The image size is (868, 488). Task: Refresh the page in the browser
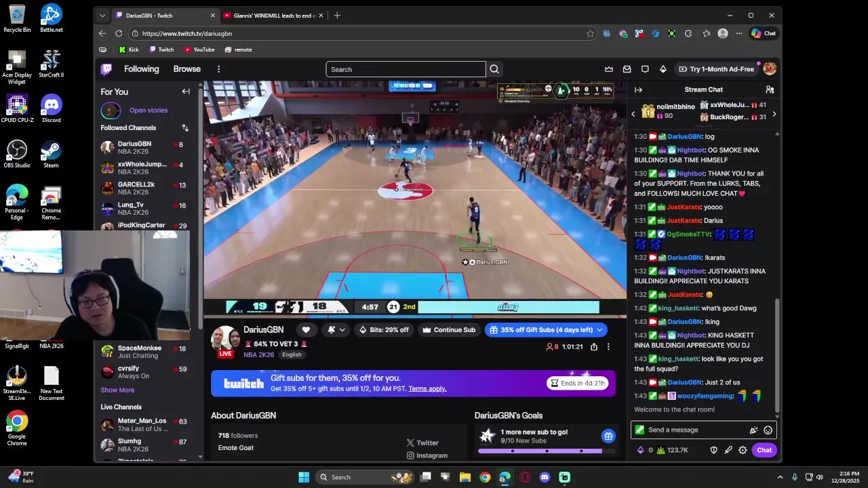[x=119, y=33]
